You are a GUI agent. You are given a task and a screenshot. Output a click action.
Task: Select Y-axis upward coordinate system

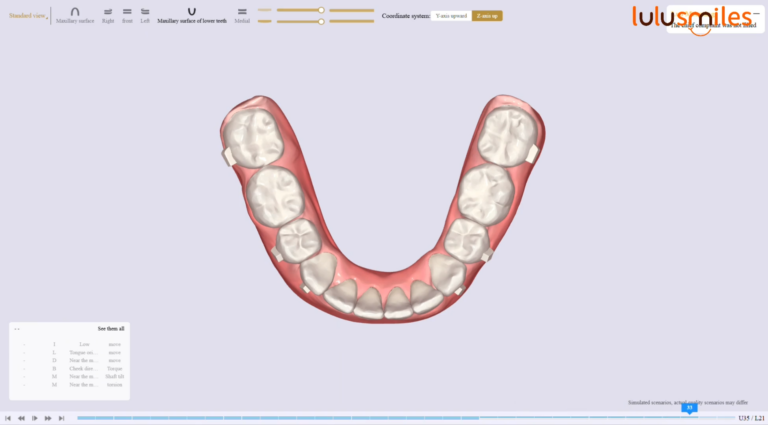coord(451,16)
